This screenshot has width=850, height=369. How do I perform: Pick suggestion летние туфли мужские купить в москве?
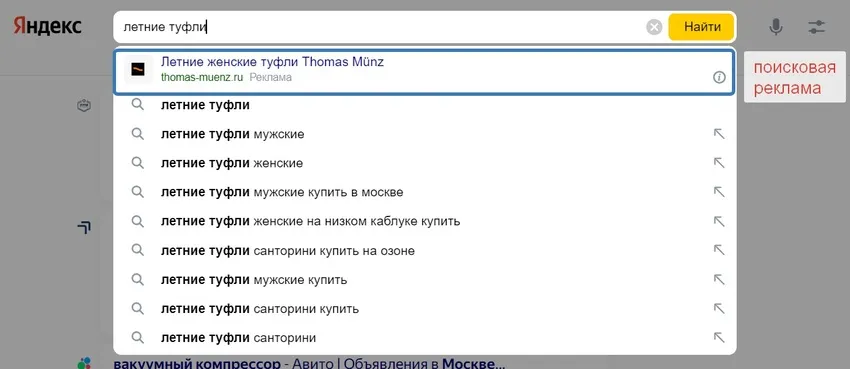pos(424,192)
